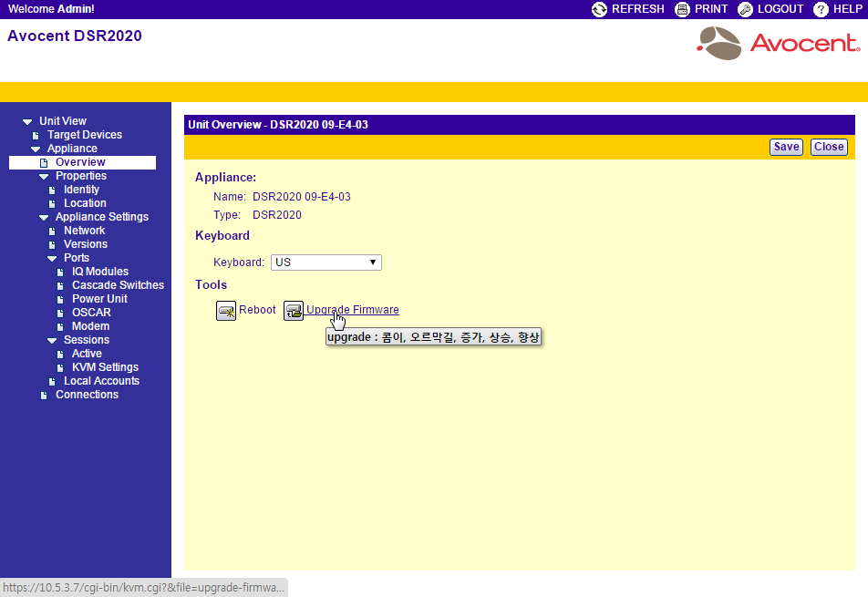
Task: Click the Refresh icon in top bar
Action: [600, 9]
